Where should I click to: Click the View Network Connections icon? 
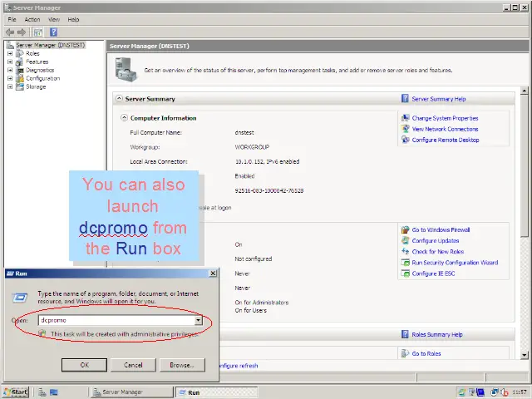(x=405, y=129)
